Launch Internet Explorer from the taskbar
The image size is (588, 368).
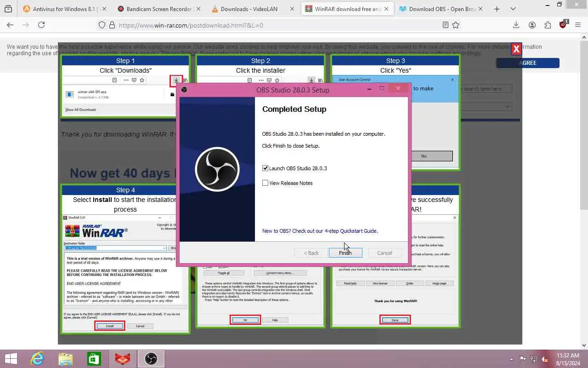[x=37, y=359]
